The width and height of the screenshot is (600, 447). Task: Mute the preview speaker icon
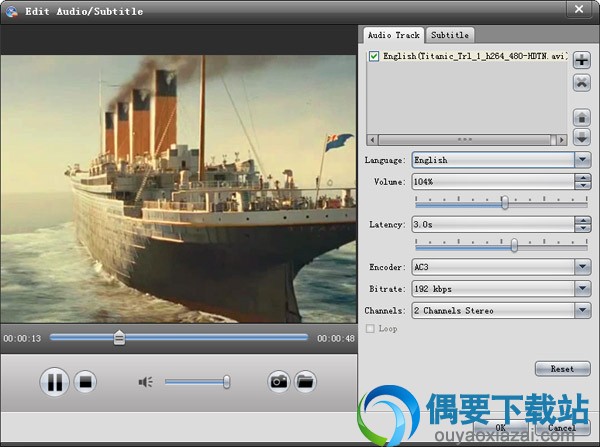[x=145, y=382]
